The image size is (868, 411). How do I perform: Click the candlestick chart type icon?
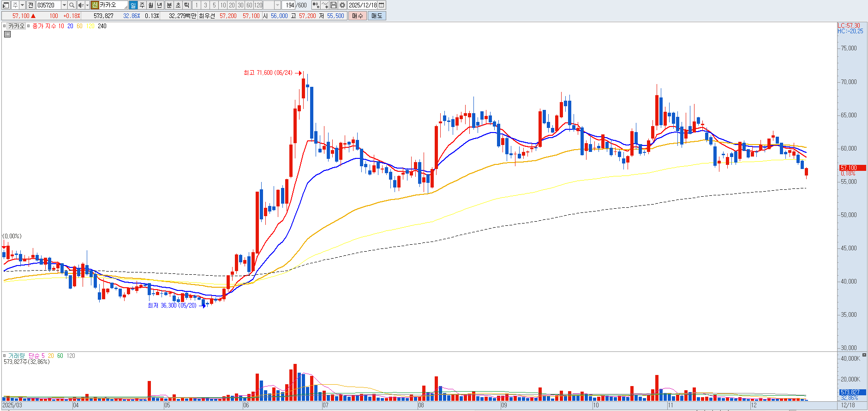pyautogui.click(x=316, y=5)
